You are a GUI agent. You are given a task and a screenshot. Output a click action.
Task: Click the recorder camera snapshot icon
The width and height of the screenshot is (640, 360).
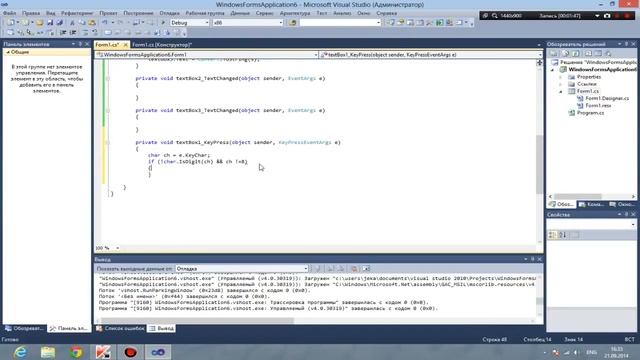pos(607,16)
